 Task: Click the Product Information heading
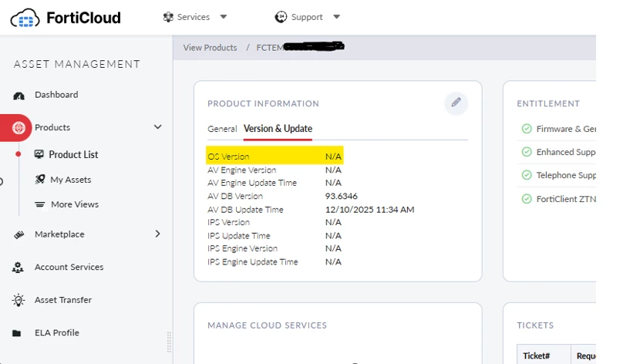point(263,103)
